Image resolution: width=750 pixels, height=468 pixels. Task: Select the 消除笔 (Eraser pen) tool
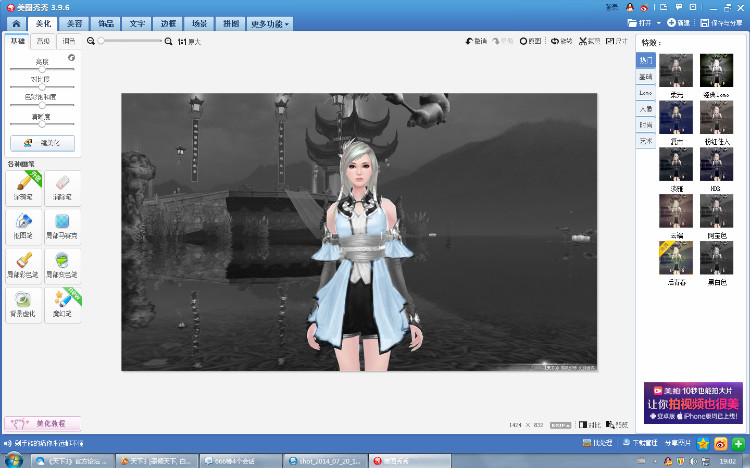coord(62,188)
